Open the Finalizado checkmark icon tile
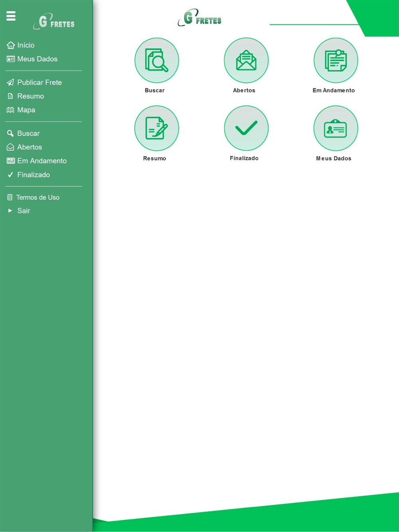The height and width of the screenshot is (532, 399). pos(246,128)
